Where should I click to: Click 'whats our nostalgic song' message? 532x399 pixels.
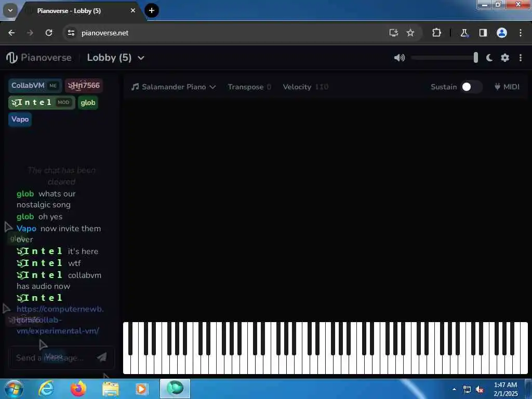pyautogui.click(x=46, y=199)
